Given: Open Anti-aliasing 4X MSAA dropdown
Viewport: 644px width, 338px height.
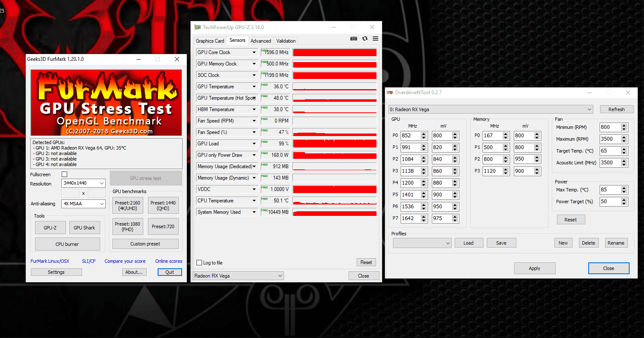Looking at the screenshot, I should [84, 204].
